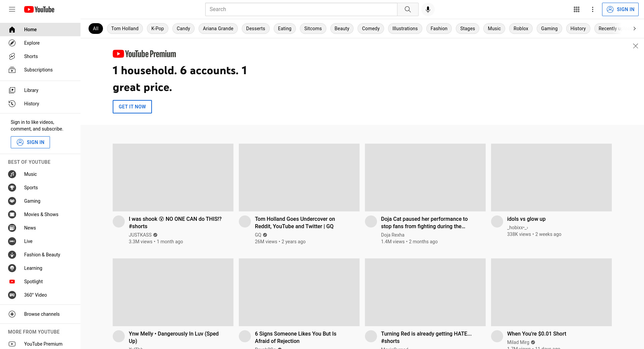This screenshot has width=644, height=349.
Task: Open the JUSTKASS channel link
Action: (140, 235)
